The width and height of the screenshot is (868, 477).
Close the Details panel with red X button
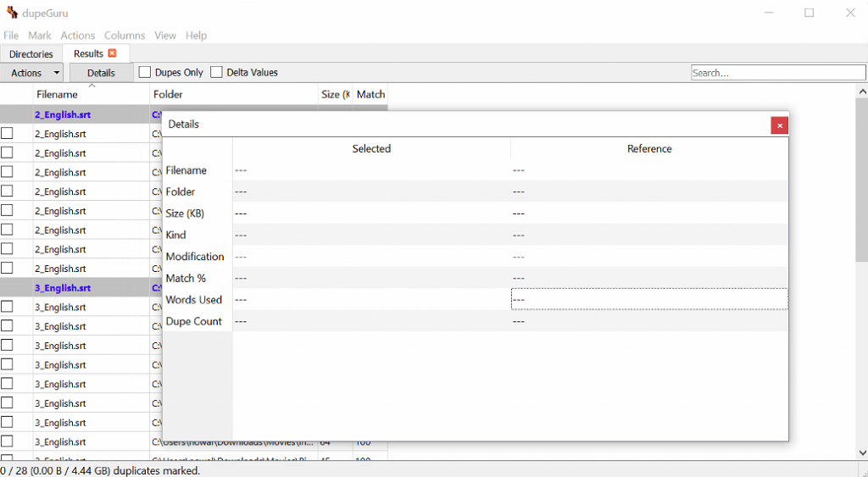780,125
